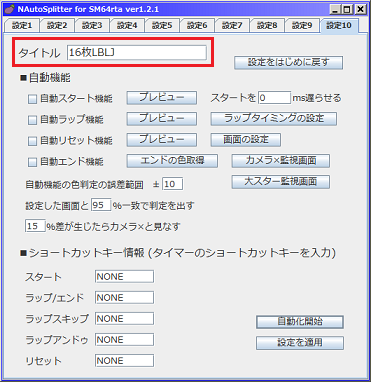Viewport: 371px width, 382px height.
Task: Click the camera difference field showing 15
Action: click(35, 226)
